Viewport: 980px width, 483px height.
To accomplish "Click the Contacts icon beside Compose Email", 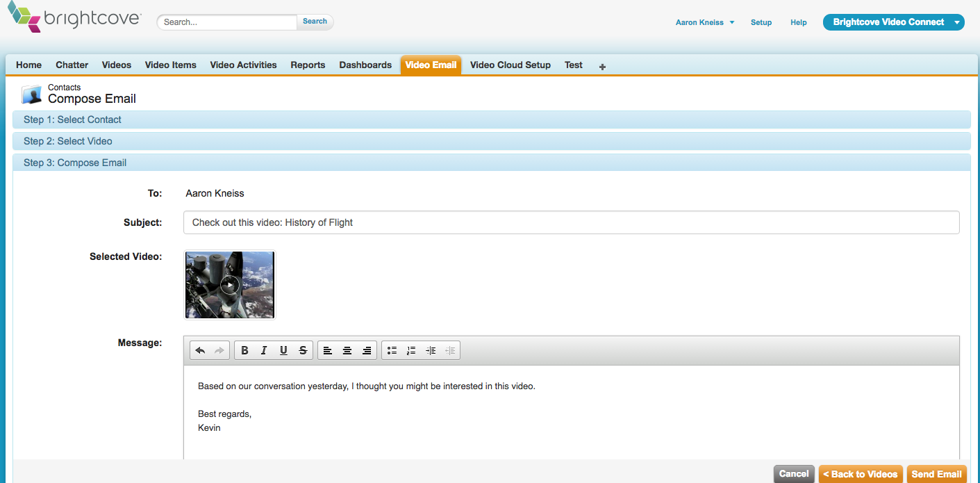I will tap(32, 95).
